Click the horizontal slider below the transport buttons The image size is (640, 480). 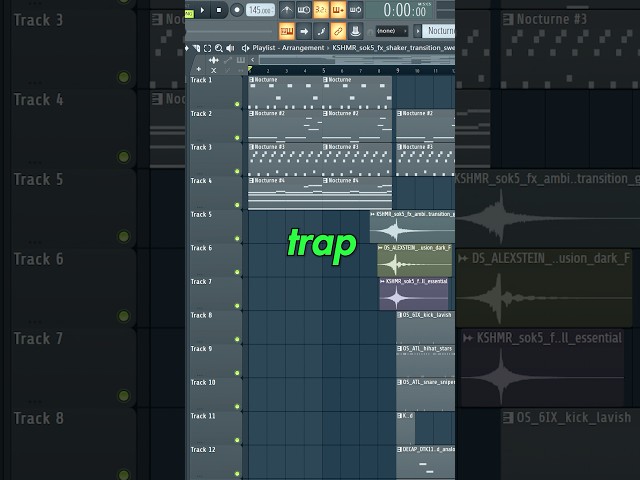tap(229, 31)
